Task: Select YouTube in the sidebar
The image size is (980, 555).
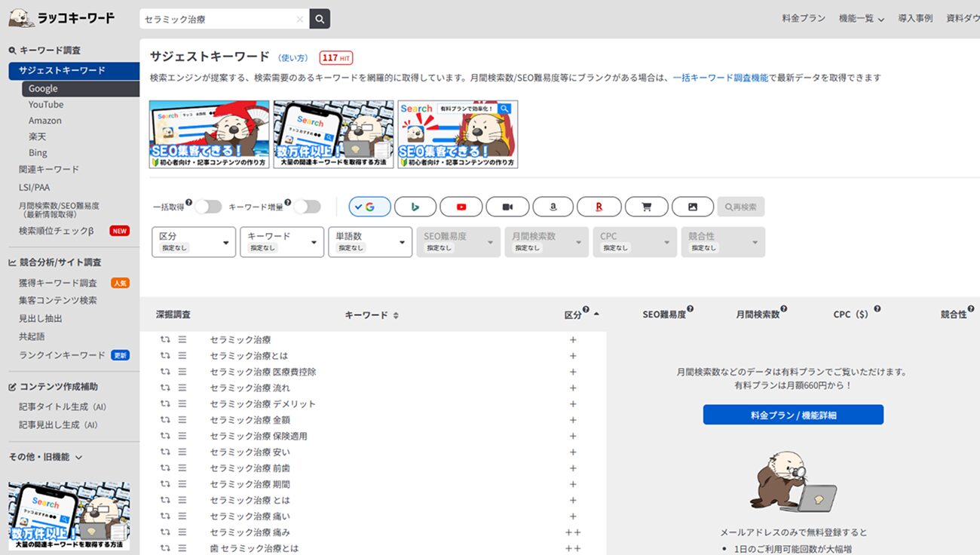Action: [46, 105]
